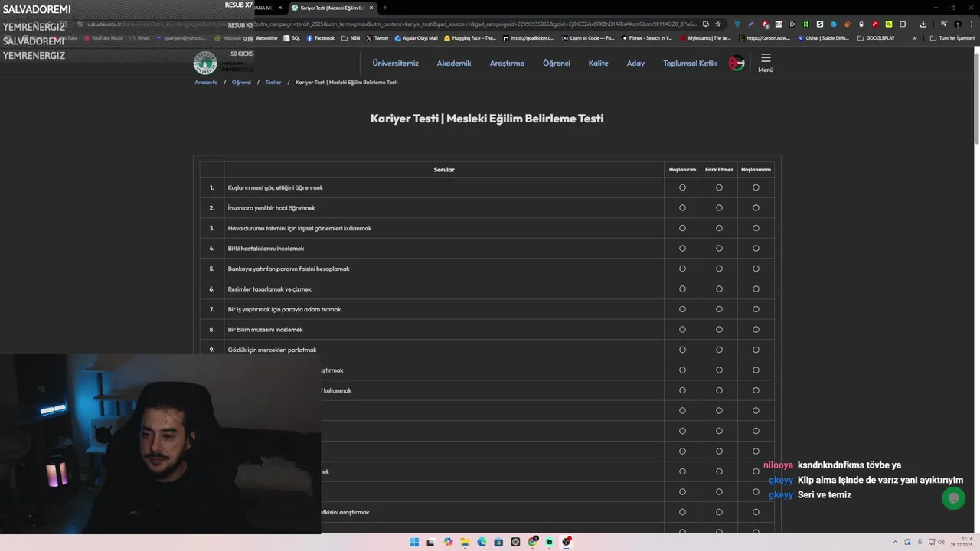Open the NBN bookmark folder

click(x=351, y=38)
